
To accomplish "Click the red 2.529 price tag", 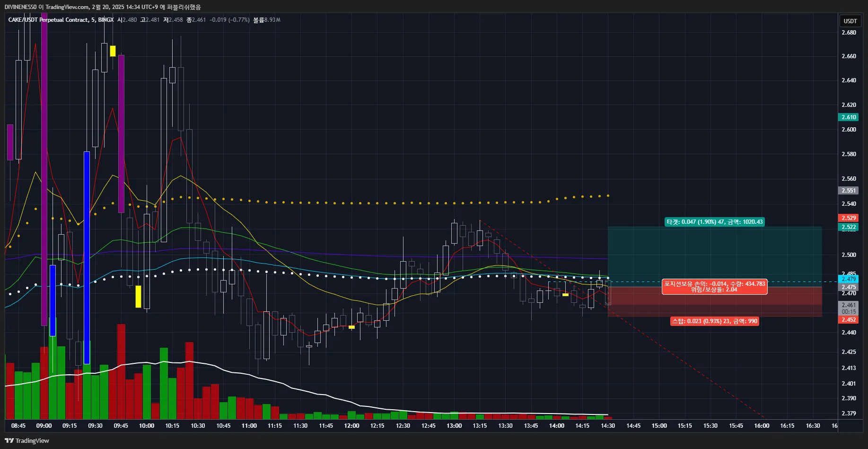I will coord(849,218).
